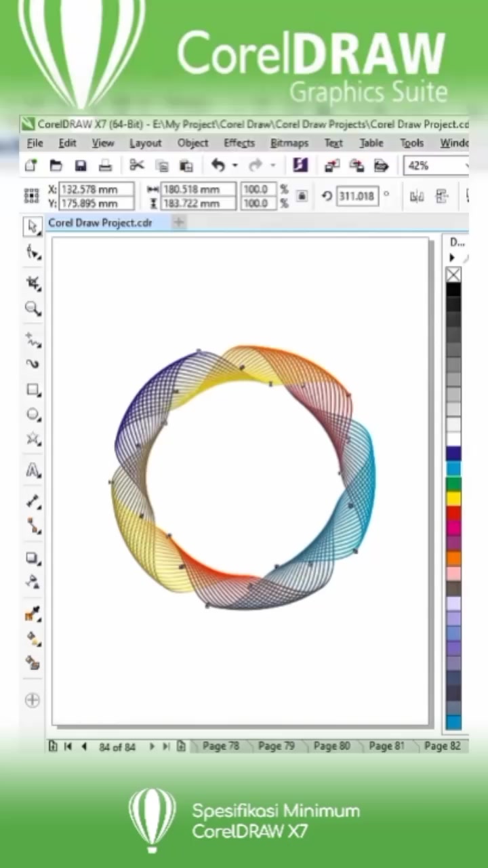The width and height of the screenshot is (488, 868).
Task: Switch to the Page 80 tab
Action: tap(331, 746)
